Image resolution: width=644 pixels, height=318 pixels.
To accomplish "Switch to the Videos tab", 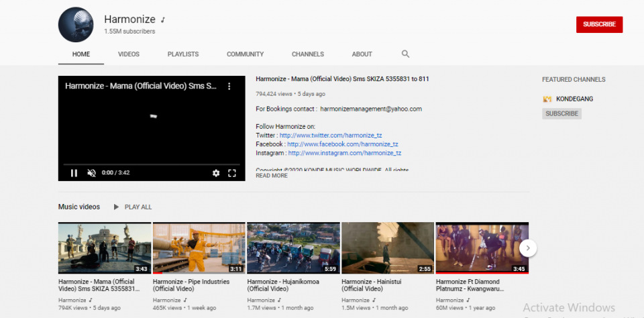I will click(129, 54).
